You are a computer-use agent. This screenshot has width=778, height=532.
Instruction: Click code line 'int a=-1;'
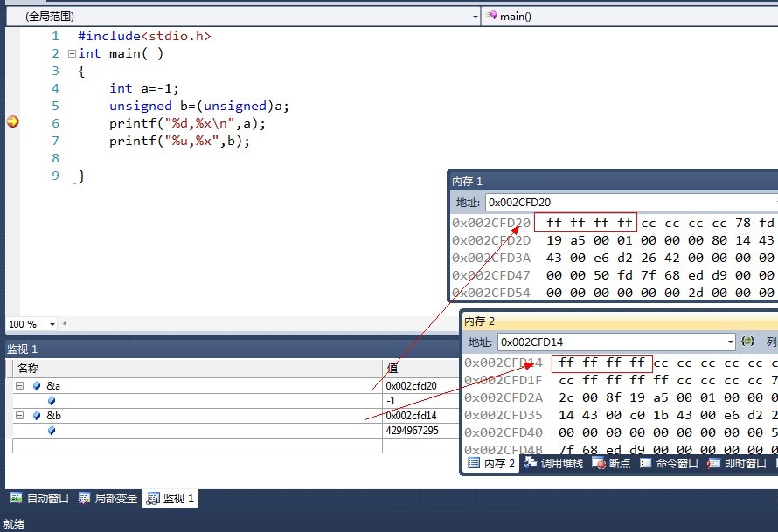point(144,88)
